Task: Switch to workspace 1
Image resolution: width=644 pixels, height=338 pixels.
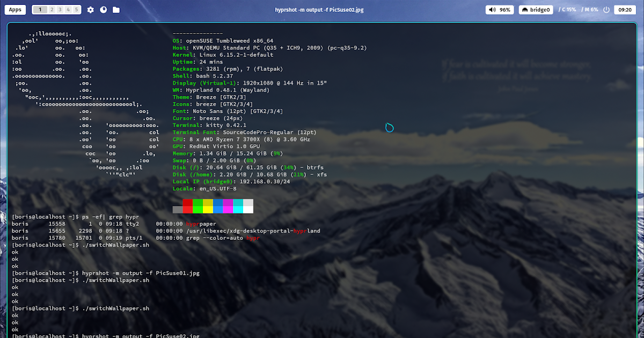Action: click(41, 10)
